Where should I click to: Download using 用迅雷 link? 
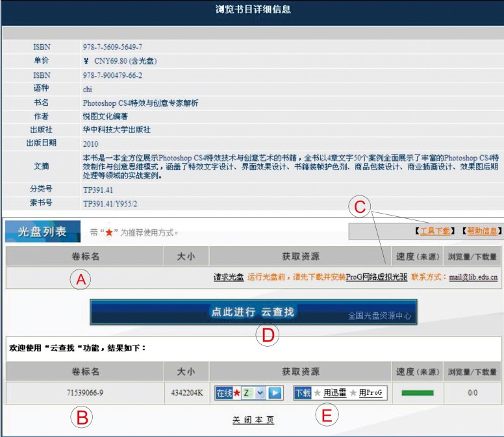click(335, 393)
